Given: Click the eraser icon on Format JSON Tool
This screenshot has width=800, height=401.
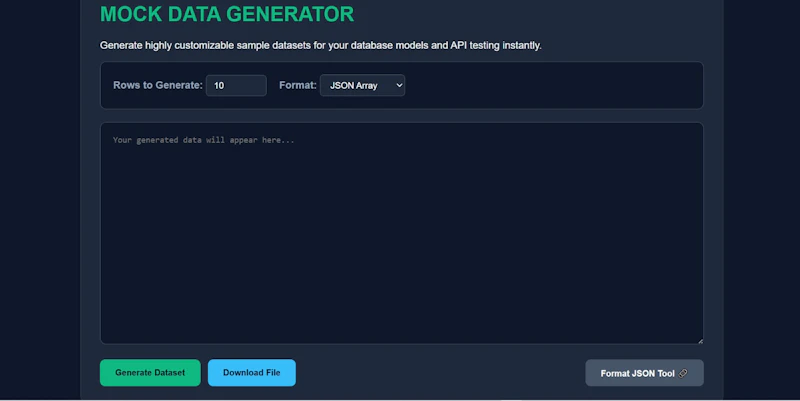Looking at the screenshot, I should (x=683, y=373).
